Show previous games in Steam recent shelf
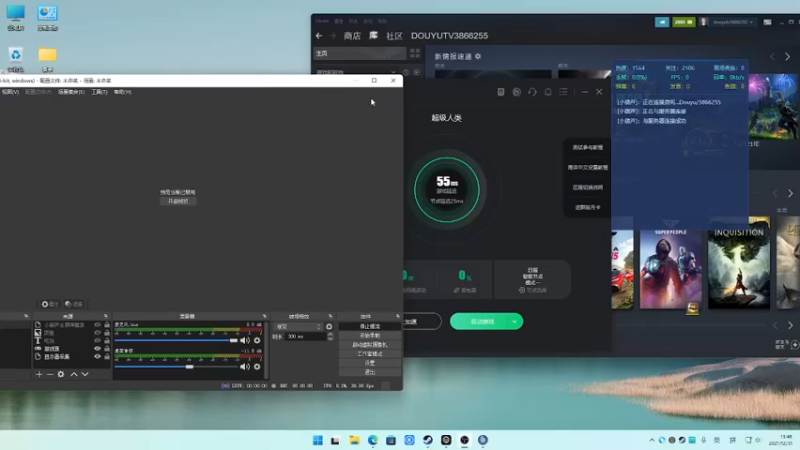 click(x=776, y=193)
